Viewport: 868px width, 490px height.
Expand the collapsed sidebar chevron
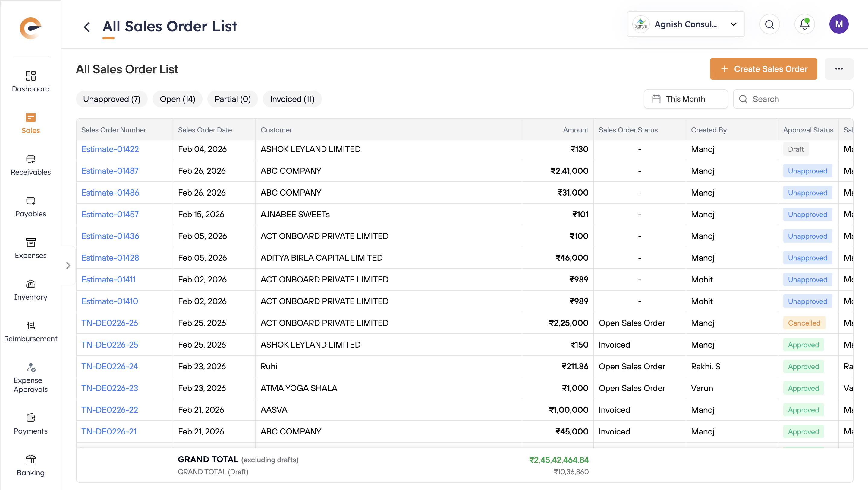pyautogui.click(x=68, y=266)
